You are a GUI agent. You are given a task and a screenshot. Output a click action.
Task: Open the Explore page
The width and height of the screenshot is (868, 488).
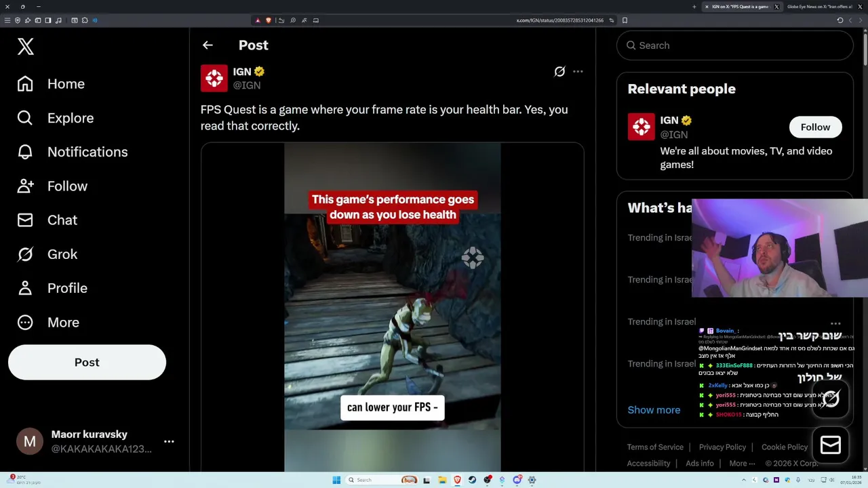56,118
